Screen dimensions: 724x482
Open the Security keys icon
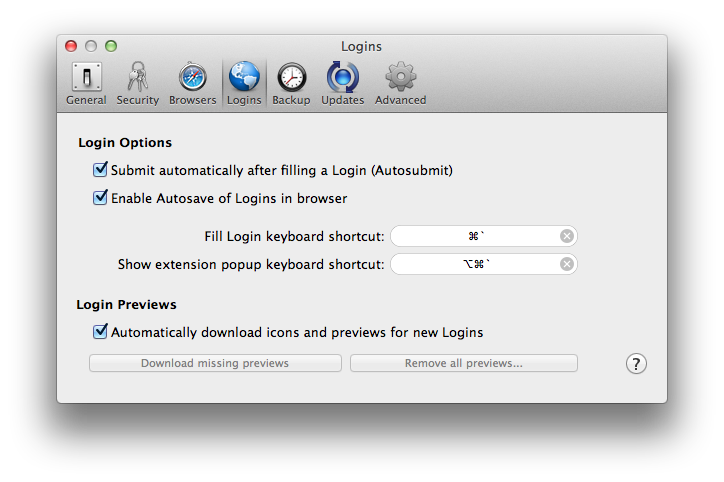click(137, 77)
